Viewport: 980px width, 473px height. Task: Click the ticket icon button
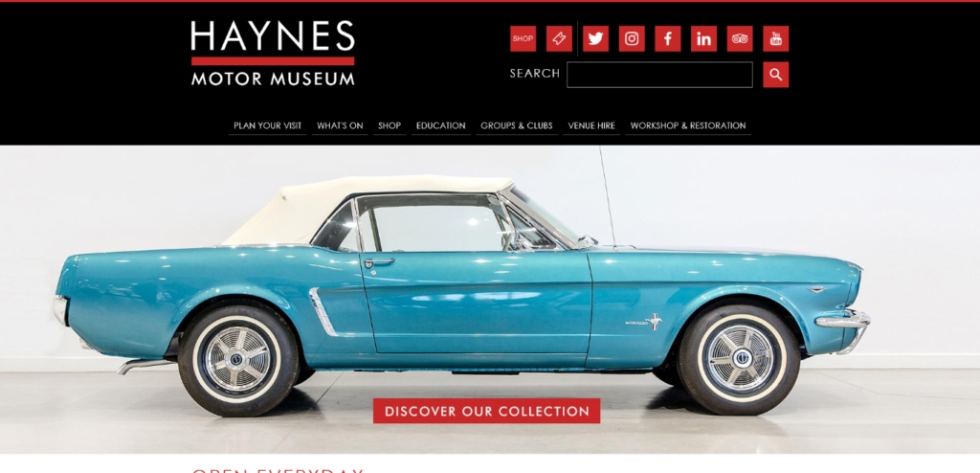(559, 39)
